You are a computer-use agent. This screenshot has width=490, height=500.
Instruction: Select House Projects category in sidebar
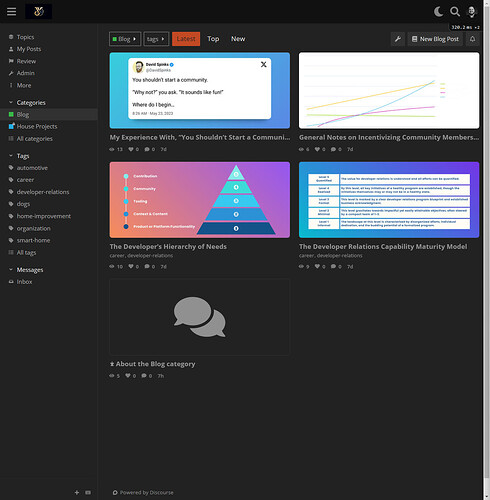coord(37,127)
